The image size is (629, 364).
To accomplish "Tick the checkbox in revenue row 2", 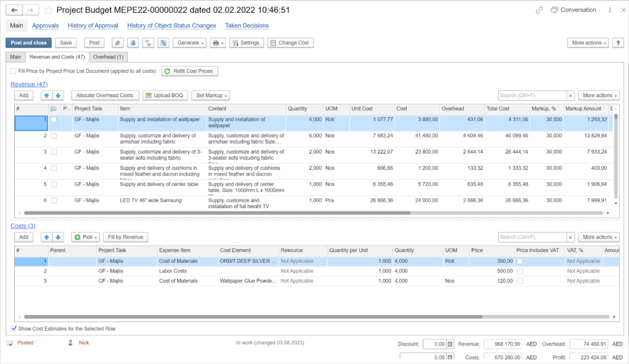I will (x=54, y=136).
